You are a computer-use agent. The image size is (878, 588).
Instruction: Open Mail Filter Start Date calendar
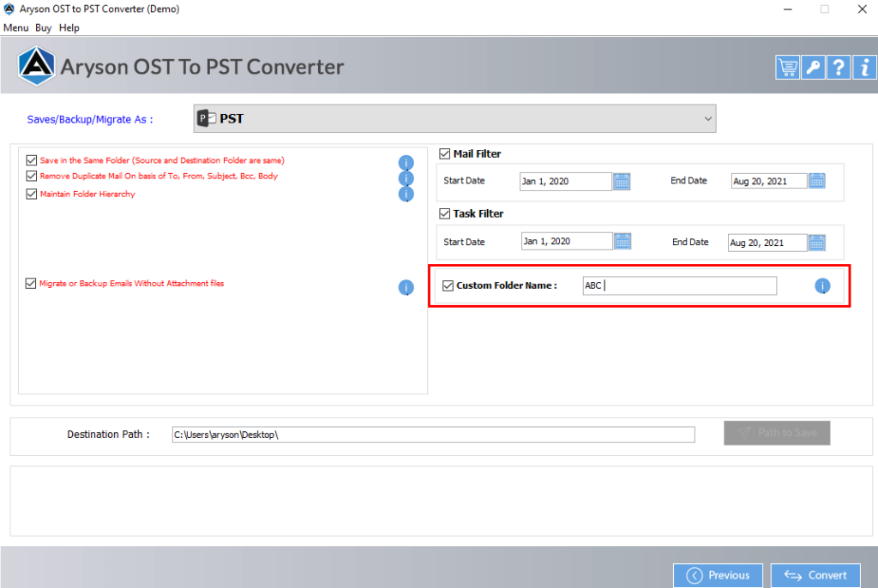pos(622,182)
